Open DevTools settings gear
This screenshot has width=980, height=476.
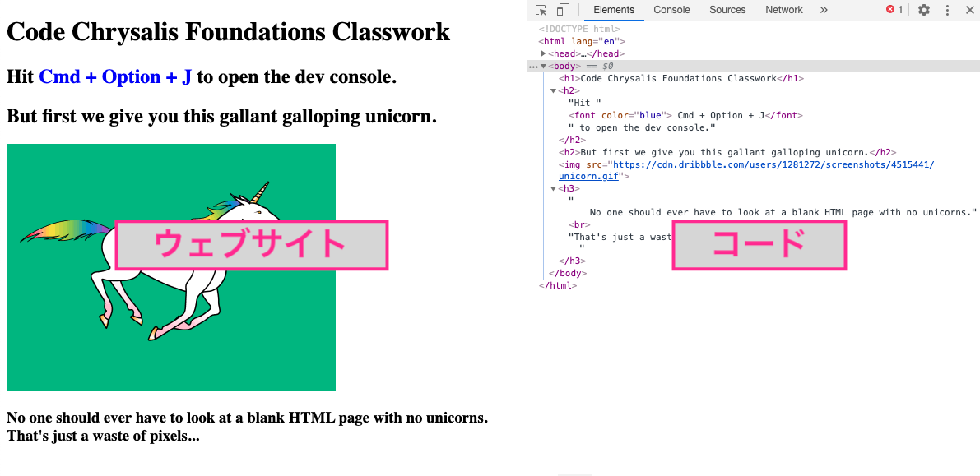[x=924, y=10]
